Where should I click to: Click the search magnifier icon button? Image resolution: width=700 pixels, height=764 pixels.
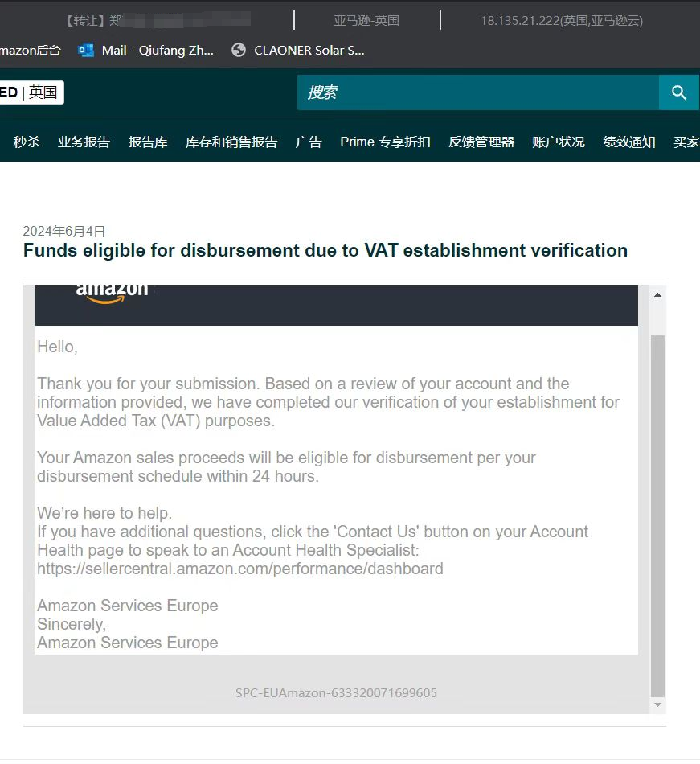pyautogui.click(x=679, y=92)
